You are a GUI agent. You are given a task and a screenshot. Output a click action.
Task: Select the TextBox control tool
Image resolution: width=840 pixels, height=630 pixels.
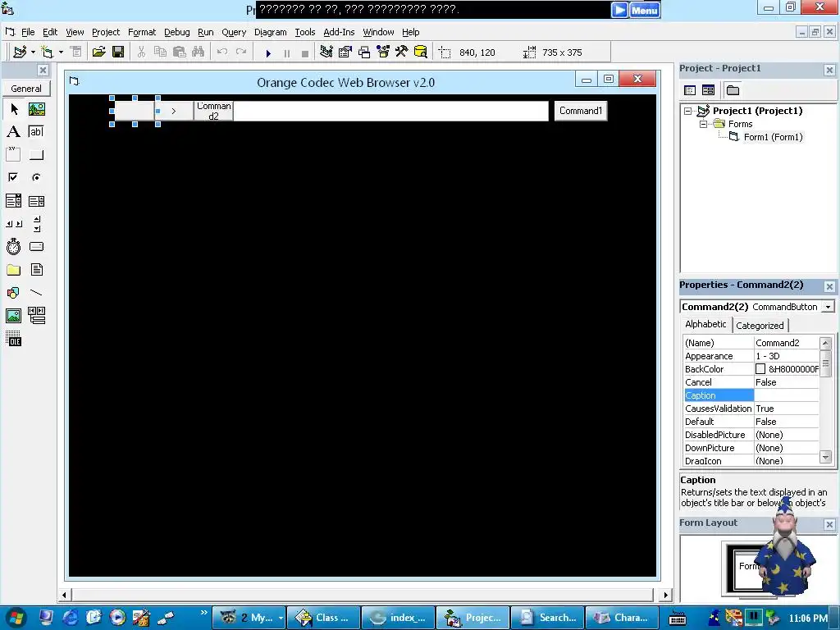click(x=36, y=132)
